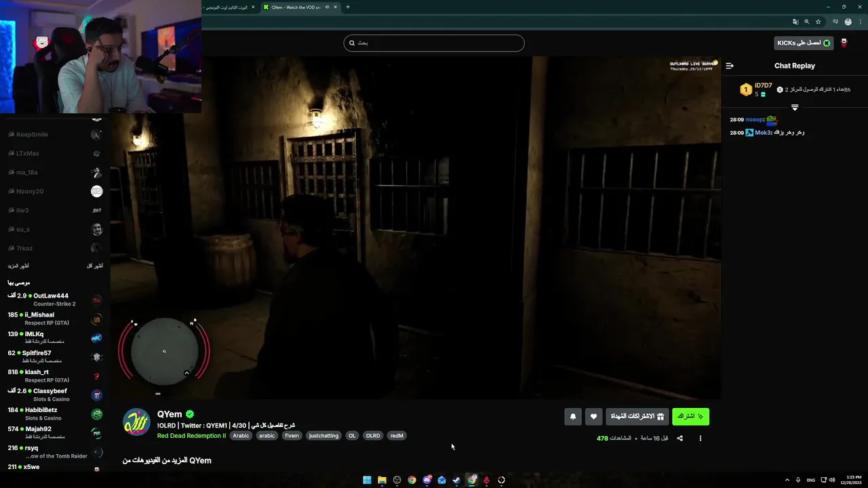868x488 pixels.
Task: Open Discord from the taskbar
Action: point(427,480)
